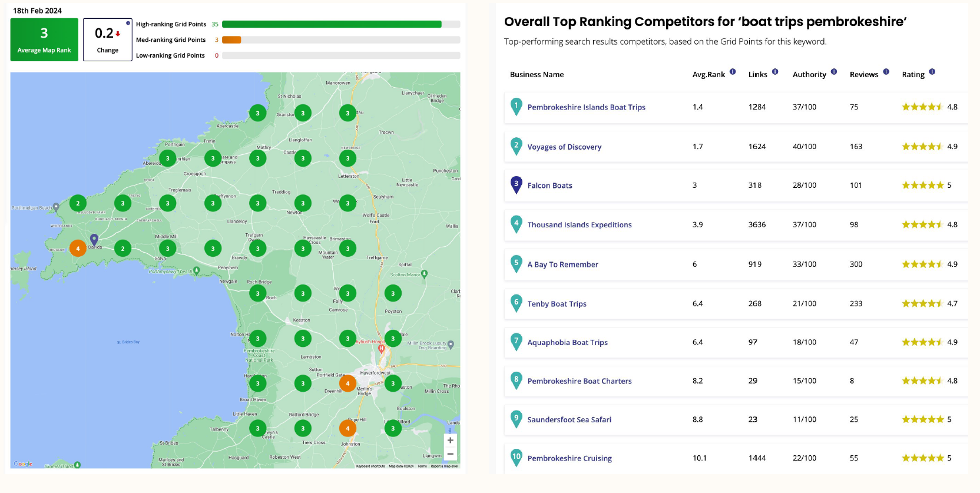
Task: Click rank pin 9 for Saundersfoot Sea Safari
Action: (x=517, y=419)
